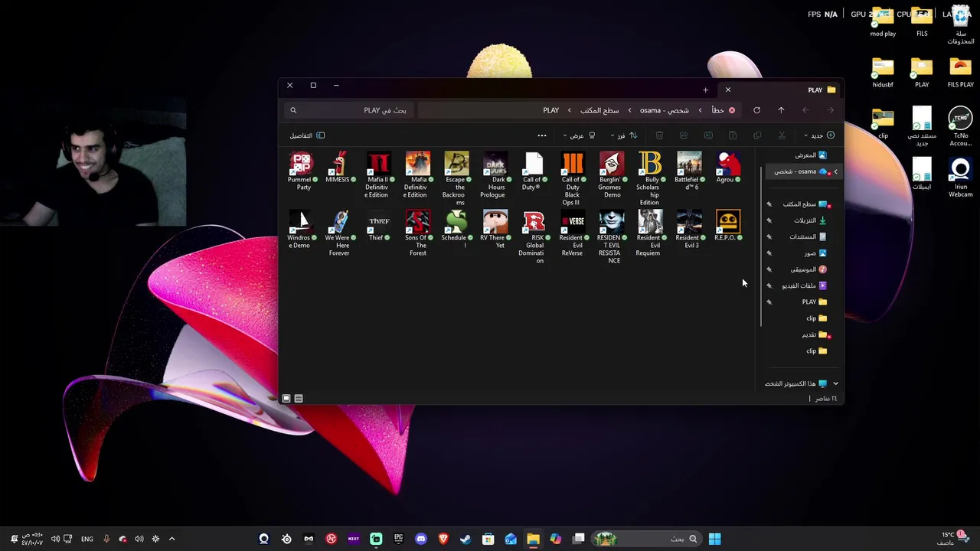Click the PLAY breadcrumb in the address bar
The height and width of the screenshot is (551, 980).
[x=551, y=110]
